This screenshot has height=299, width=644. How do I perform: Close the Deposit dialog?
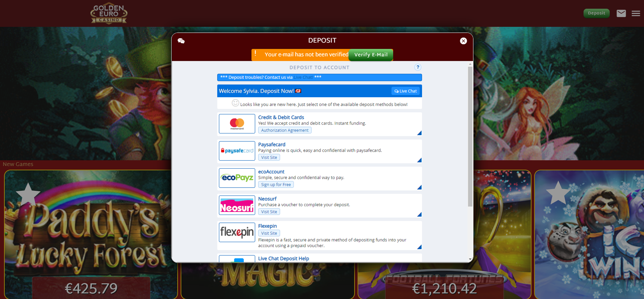tap(463, 41)
